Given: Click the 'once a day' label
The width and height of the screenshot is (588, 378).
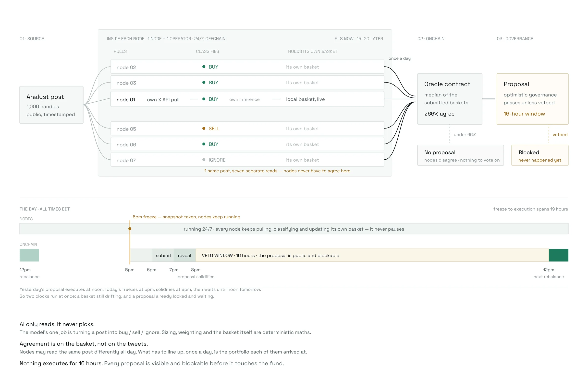Looking at the screenshot, I should pos(399,59).
